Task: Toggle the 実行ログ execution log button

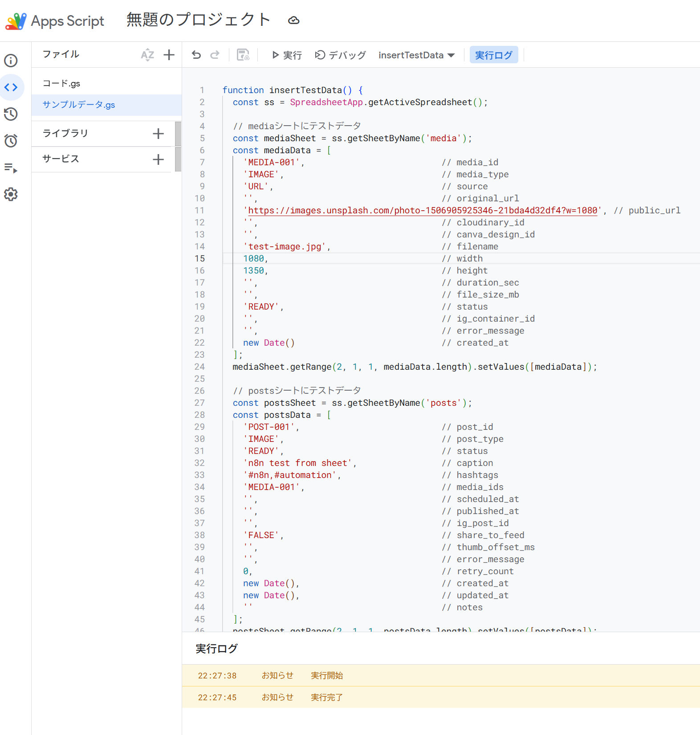Action: [x=493, y=55]
